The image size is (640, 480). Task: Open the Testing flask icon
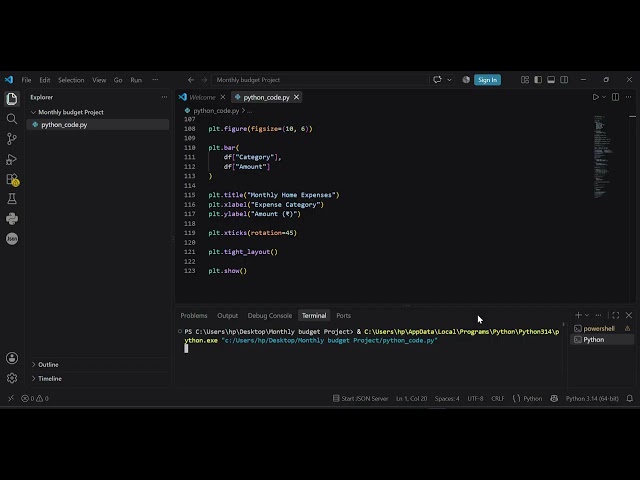[12, 199]
